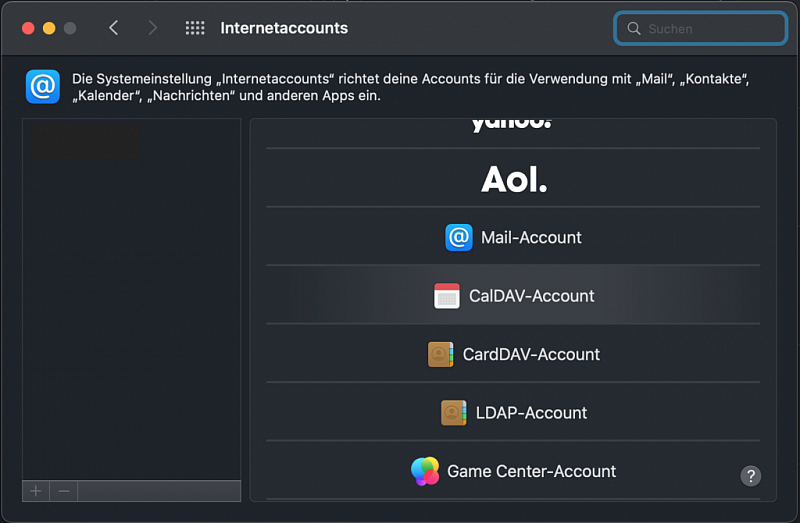
Task: Click the CardDAV contacts book icon
Action: pos(440,354)
